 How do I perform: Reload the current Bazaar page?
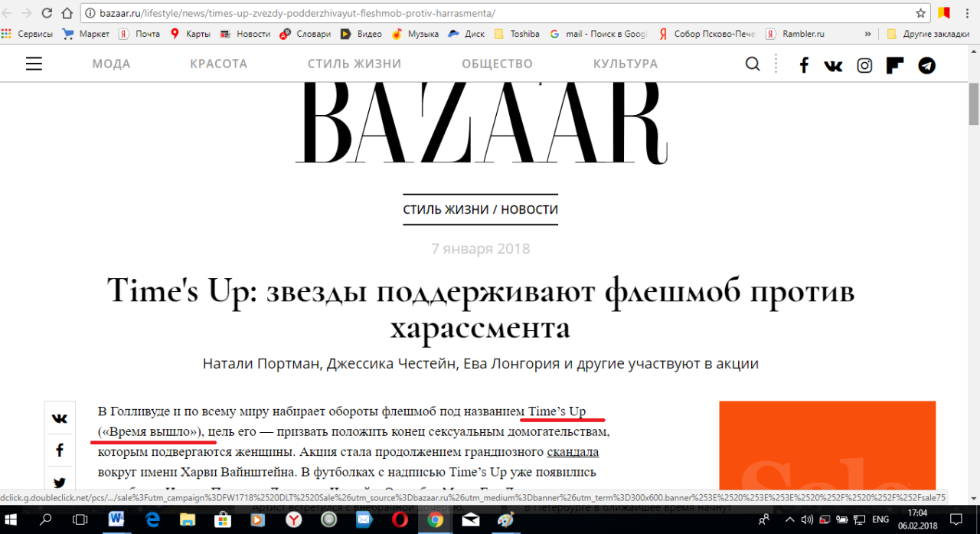point(47,13)
